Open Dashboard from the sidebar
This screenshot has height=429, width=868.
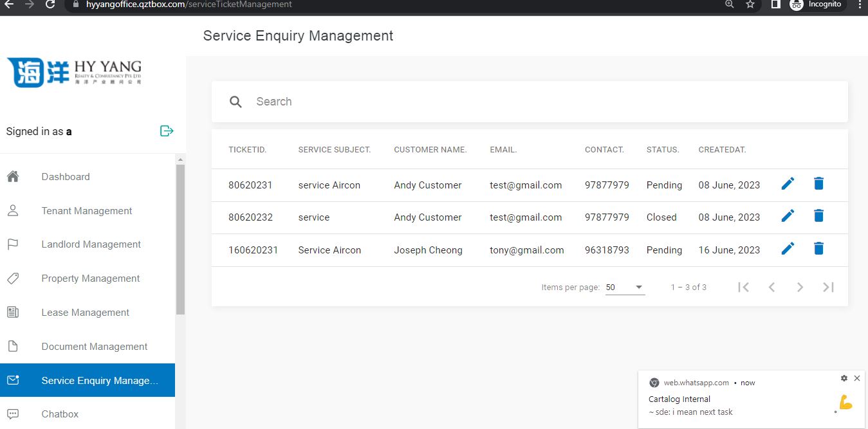66,177
